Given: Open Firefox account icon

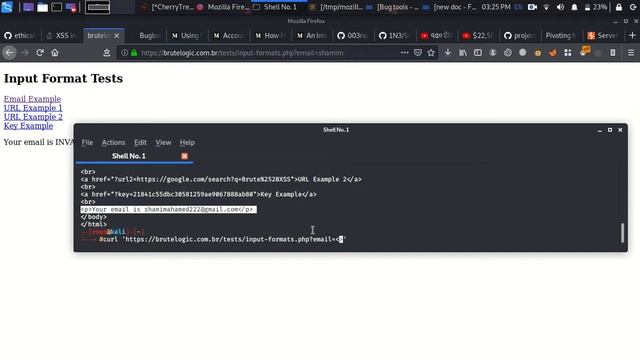Looking at the screenshot, I should click(493, 53).
